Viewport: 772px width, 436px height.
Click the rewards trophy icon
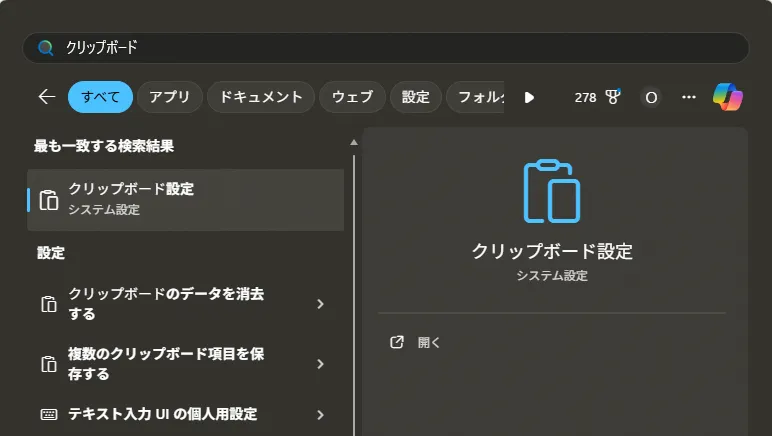(612, 97)
